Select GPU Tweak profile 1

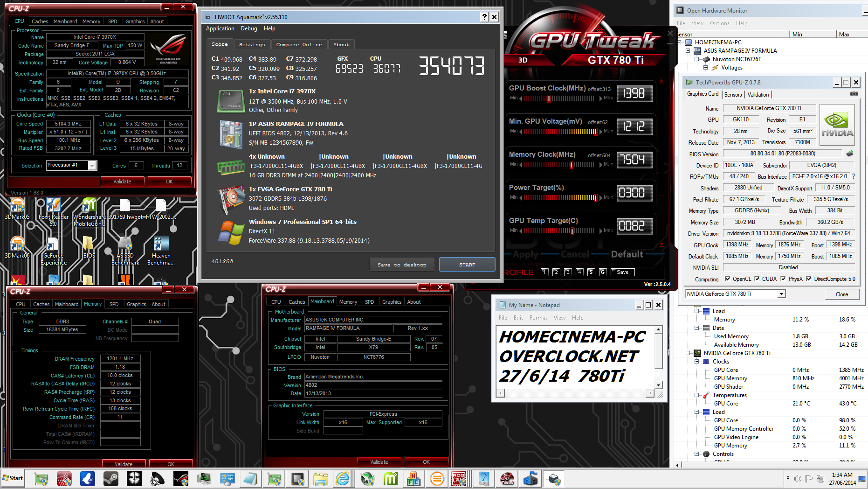pos(544,272)
